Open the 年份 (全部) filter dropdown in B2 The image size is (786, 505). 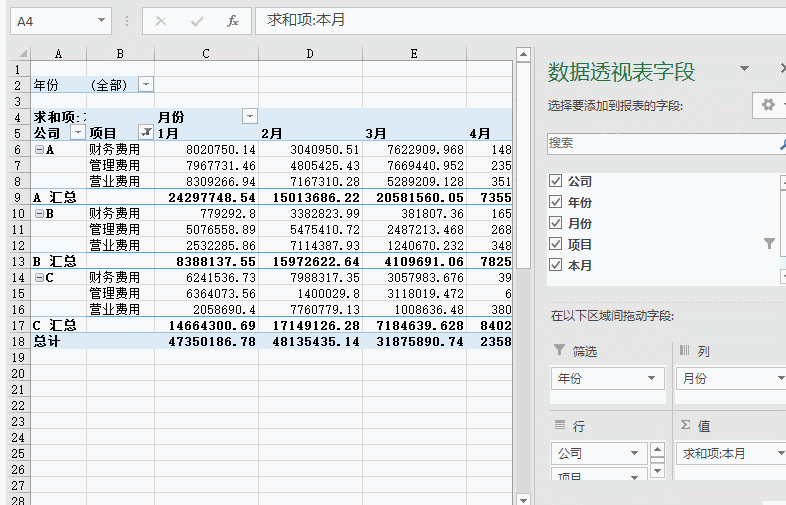tap(146, 85)
